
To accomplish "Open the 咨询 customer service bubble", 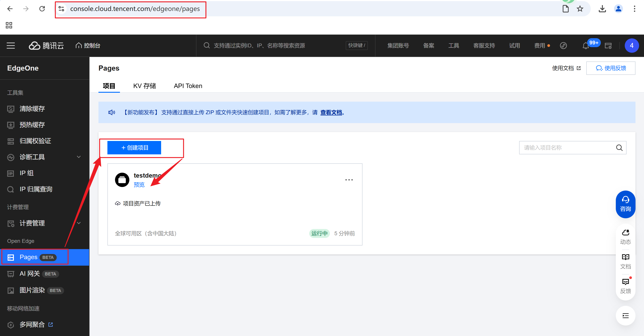I will [625, 204].
